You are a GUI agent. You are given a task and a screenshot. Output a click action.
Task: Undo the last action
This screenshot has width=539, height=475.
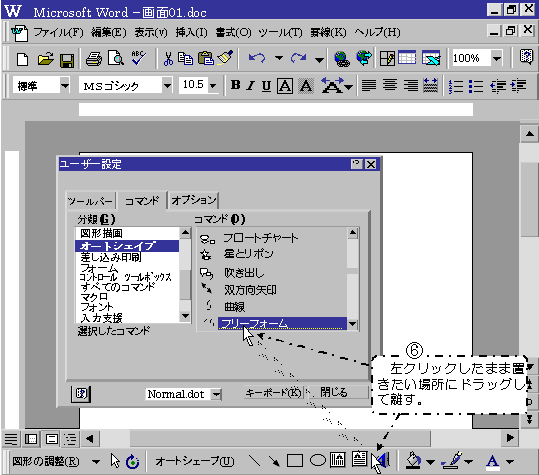257,58
